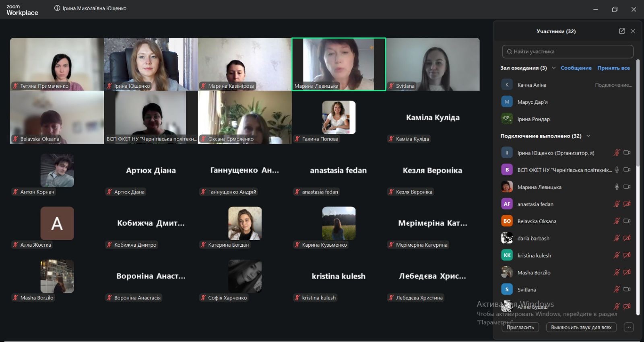This screenshot has width=644, height=342.
Task: Close the participants panel
Action: click(633, 31)
